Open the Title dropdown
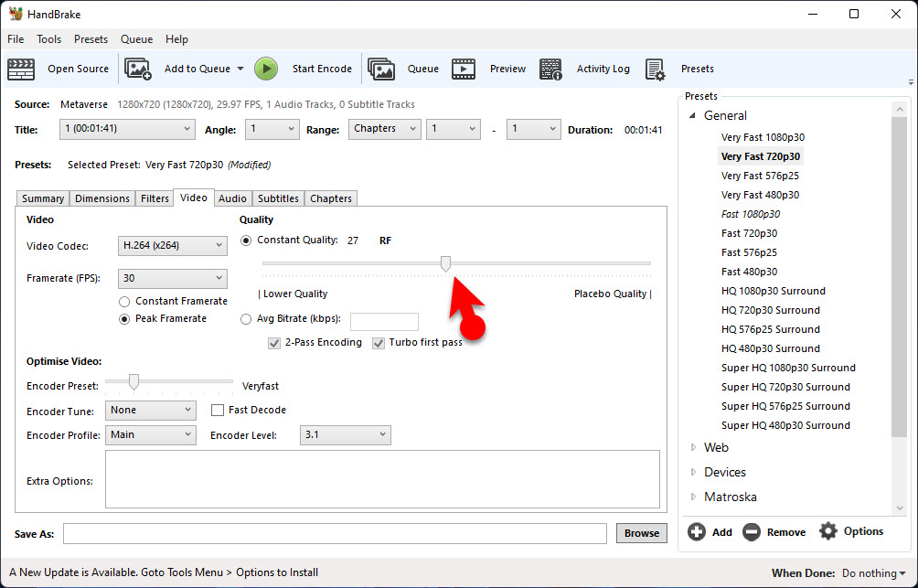The image size is (918, 588). tap(127, 129)
